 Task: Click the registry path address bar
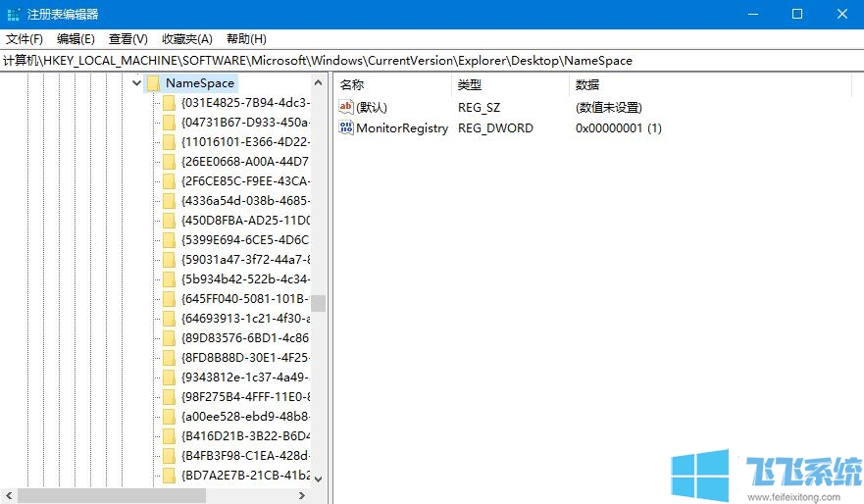pyautogui.click(x=432, y=61)
